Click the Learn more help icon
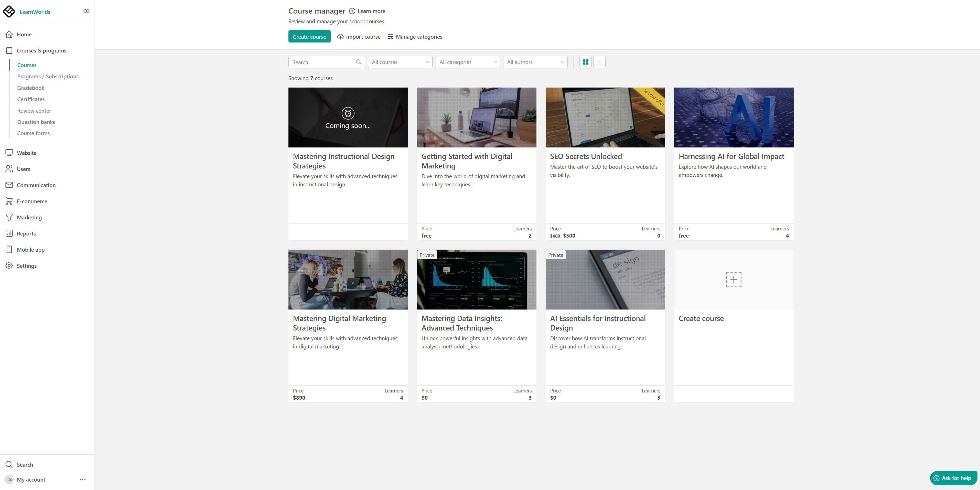Screen dimensions: 980x490 coord(352,11)
